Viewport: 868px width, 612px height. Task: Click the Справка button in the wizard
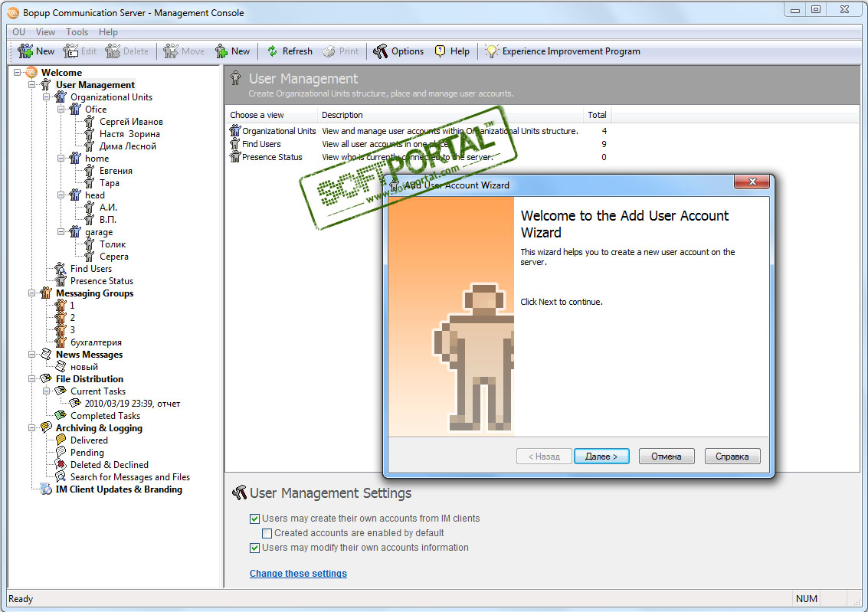(732, 457)
